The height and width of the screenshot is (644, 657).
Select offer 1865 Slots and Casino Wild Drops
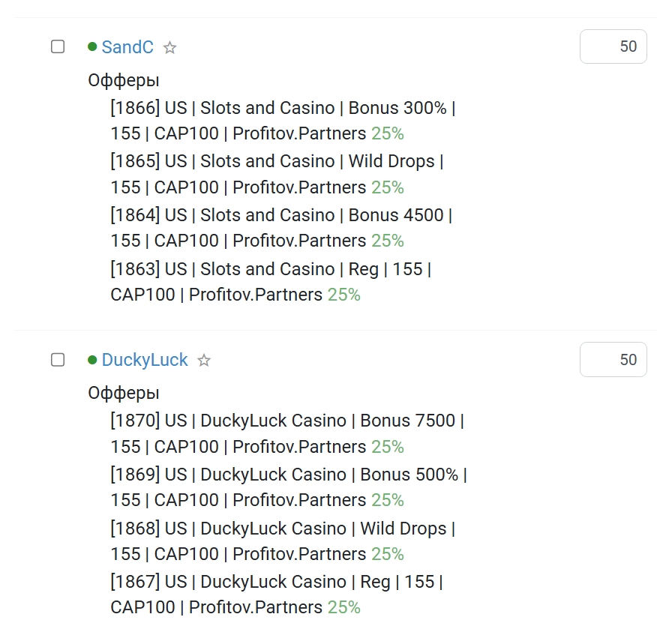(x=277, y=174)
